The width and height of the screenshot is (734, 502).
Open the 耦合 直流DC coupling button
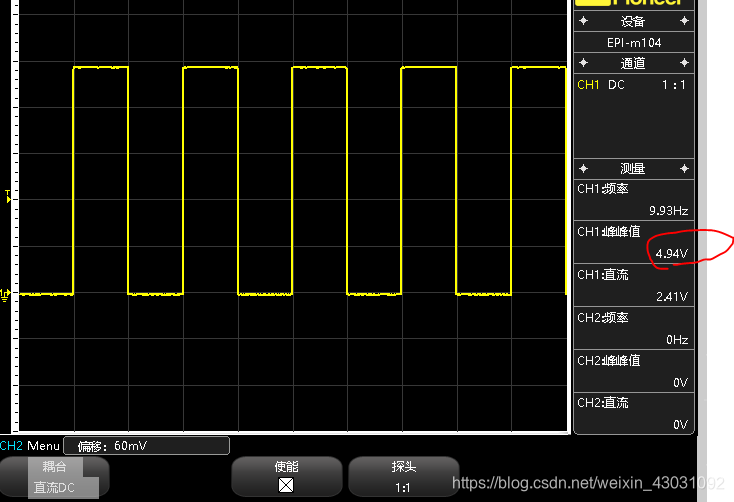pos(54,477)
